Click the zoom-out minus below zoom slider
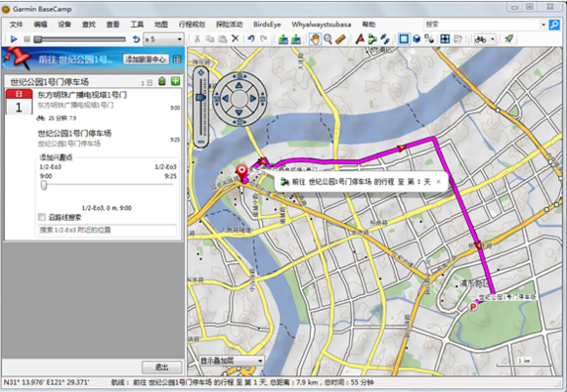This screenshot has width=567, height=392. 201,142
